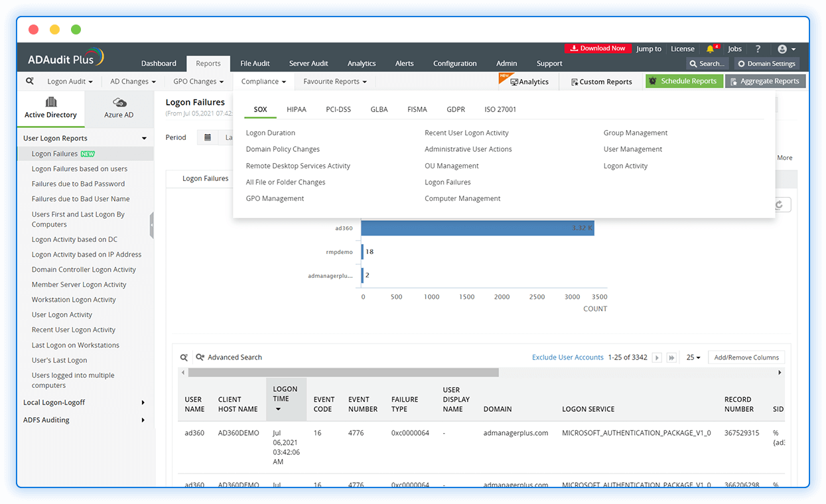826x504 pixels.
Task: Open Custom Reports
Action: click(x=601, y=82)
